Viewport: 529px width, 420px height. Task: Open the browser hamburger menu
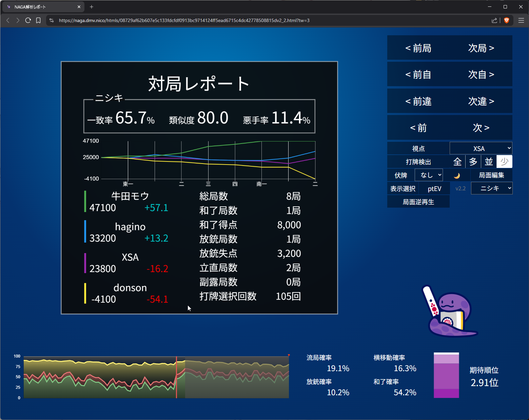point(521,20)
